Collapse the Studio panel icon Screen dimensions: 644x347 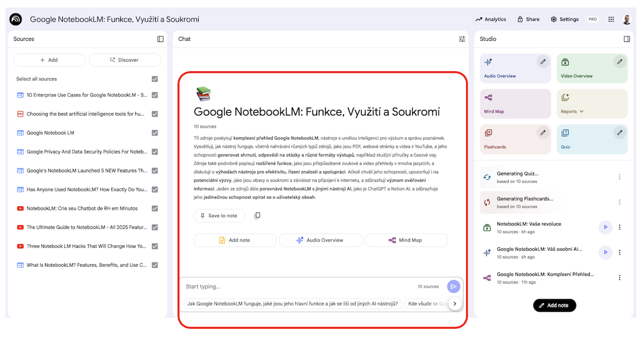click(627, 39)
